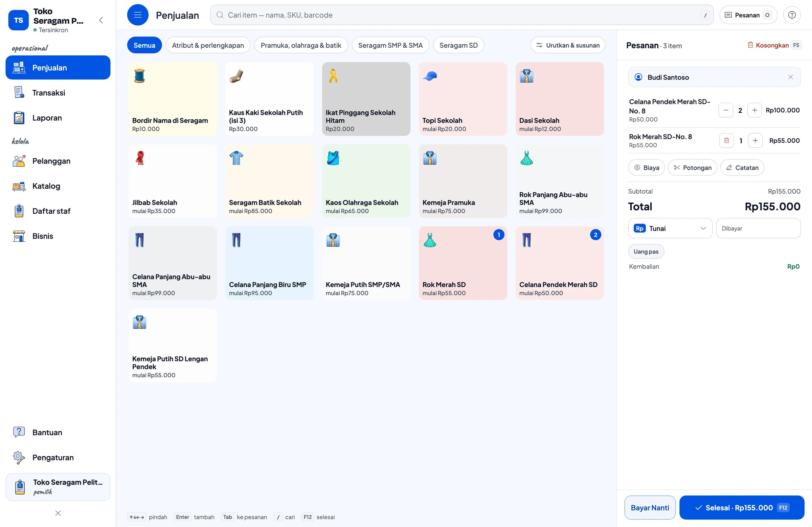Open the help question mark icon
812x527 pixels.
[x=792, y=15]
